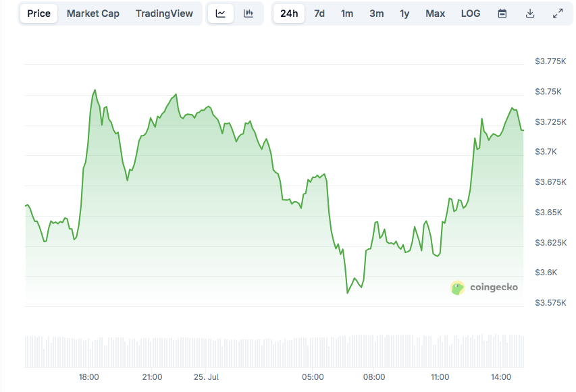The image size is (576, 392).
Task: Select the Price tab
Action: point(39,13)
